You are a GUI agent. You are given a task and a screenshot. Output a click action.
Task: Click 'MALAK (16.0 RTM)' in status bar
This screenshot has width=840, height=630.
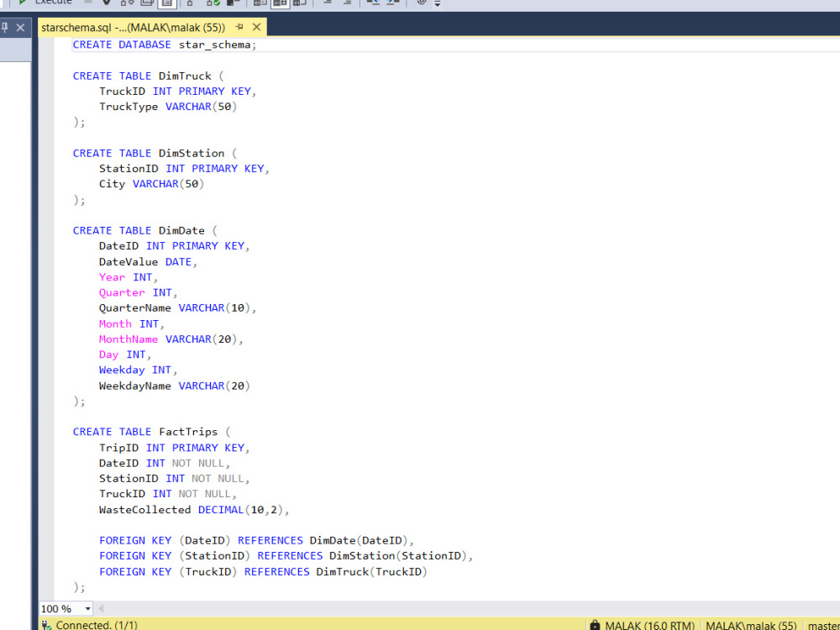click(x=649, y=625)
